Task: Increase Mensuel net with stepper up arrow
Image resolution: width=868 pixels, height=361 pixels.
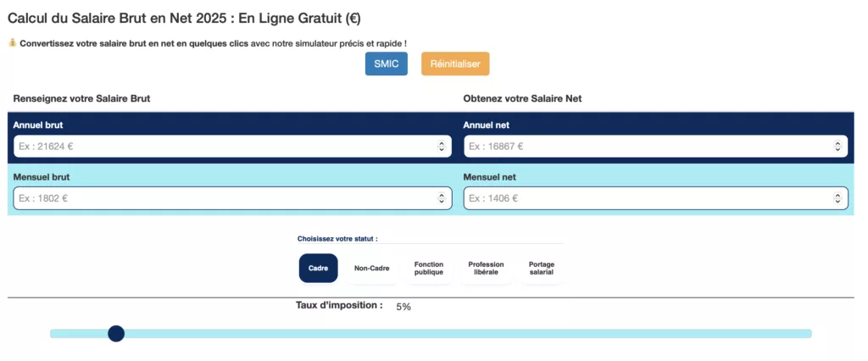Action: click(x=837, y=196)
